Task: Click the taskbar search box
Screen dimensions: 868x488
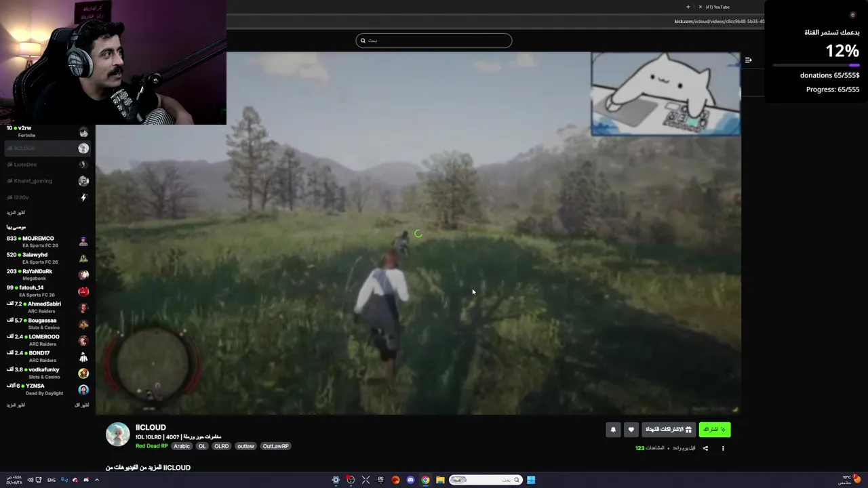Action: click(x=486, y=480)
